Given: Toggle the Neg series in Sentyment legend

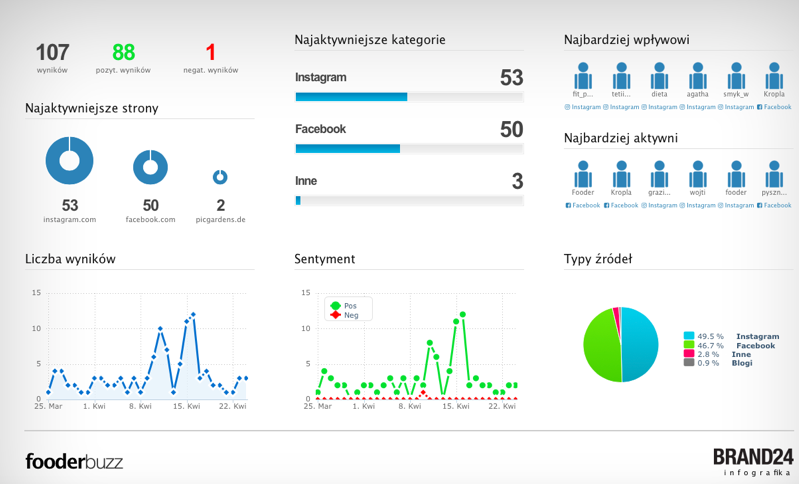Looking at the screenshot, I should pyautogui.click(x=344, y=315).
